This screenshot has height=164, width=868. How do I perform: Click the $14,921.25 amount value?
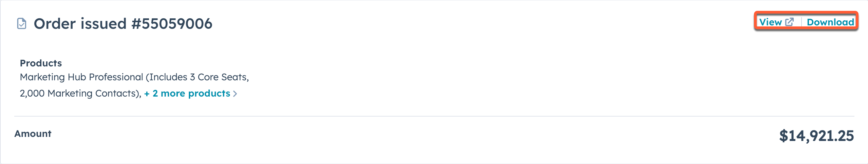[816, 136]
